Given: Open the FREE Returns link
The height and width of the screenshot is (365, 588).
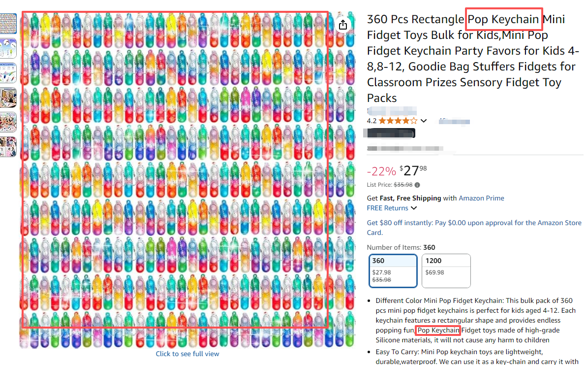Looking at the screenshot, I should (x=388, y=208).
